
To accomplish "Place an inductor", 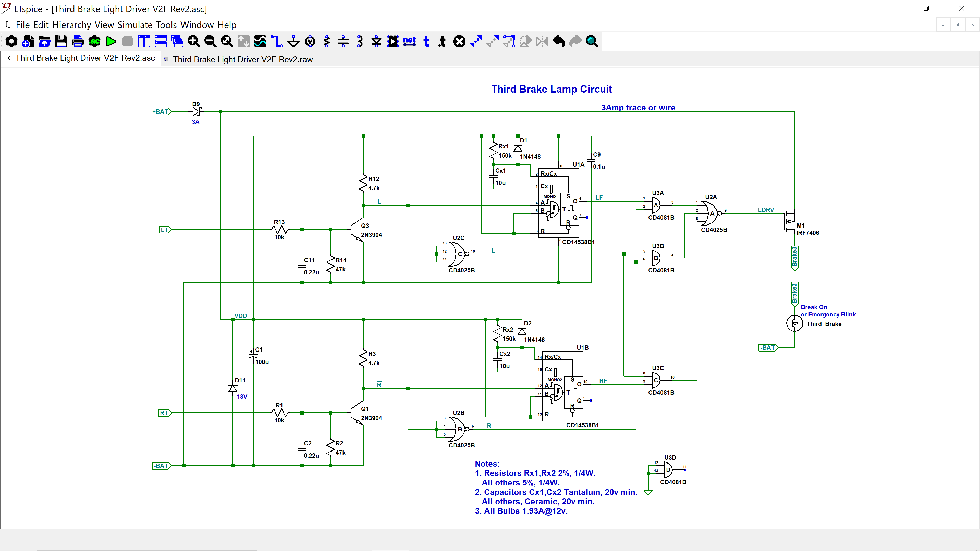I will point(360,41).
